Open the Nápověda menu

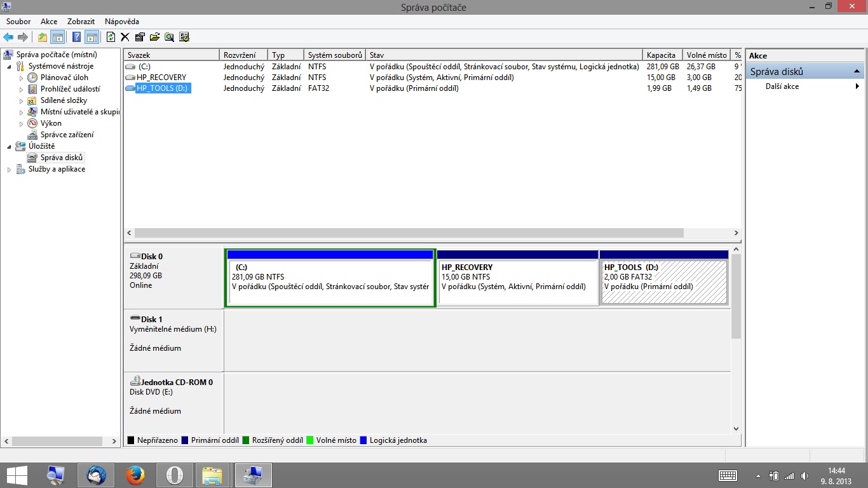coord(122,22)
